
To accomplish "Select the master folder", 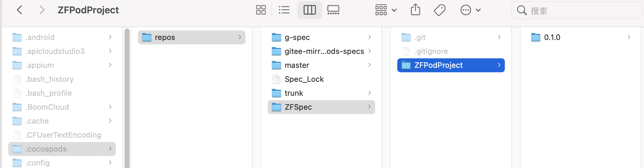I will (x=321, y=65).
